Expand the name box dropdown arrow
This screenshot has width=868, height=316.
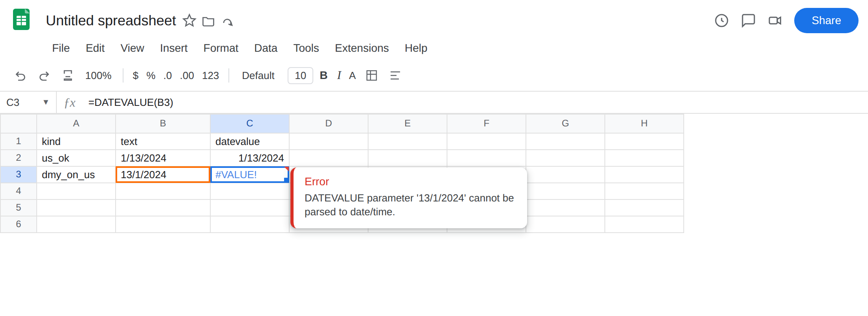coord(46,102)
